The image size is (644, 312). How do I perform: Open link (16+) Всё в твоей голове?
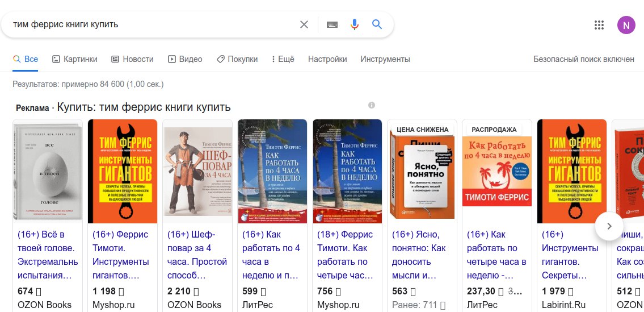pos(48,255)
